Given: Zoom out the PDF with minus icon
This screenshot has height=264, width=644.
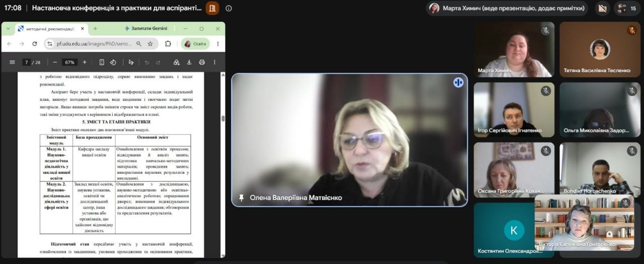Looking at the screenshot, I should [x=55, y=62].
